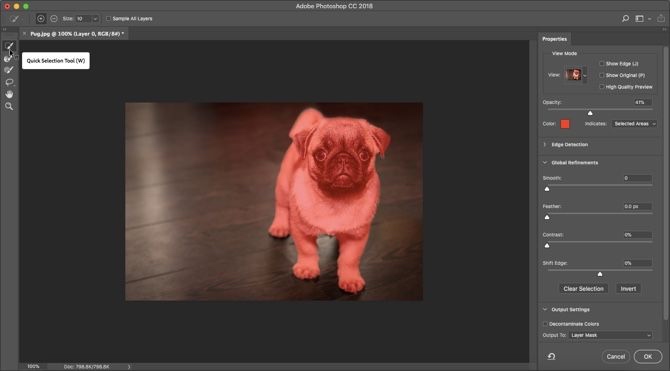The image size is (670, 371).
Task: Switch to the Properties tab
Action: click(x=555, y=39)
